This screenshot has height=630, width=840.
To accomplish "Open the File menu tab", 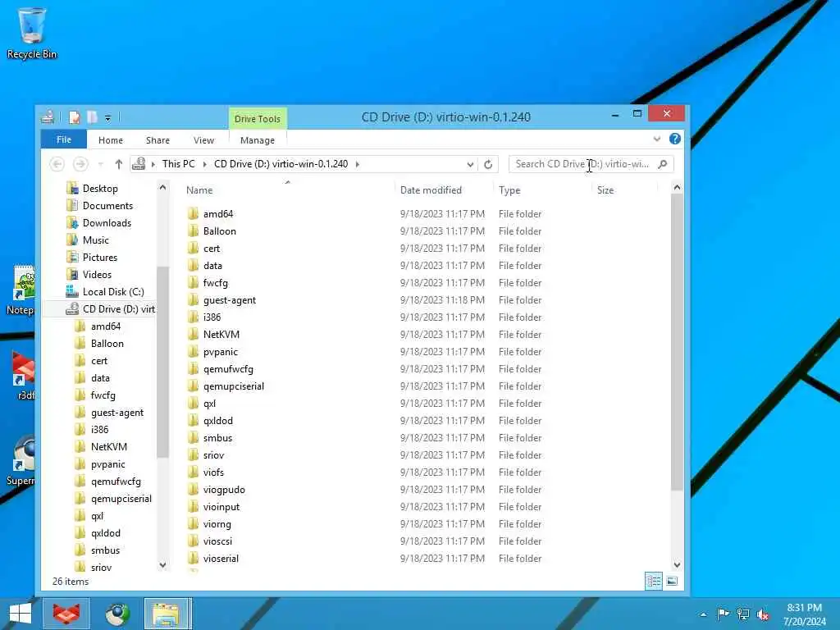I will click(64, 139).
